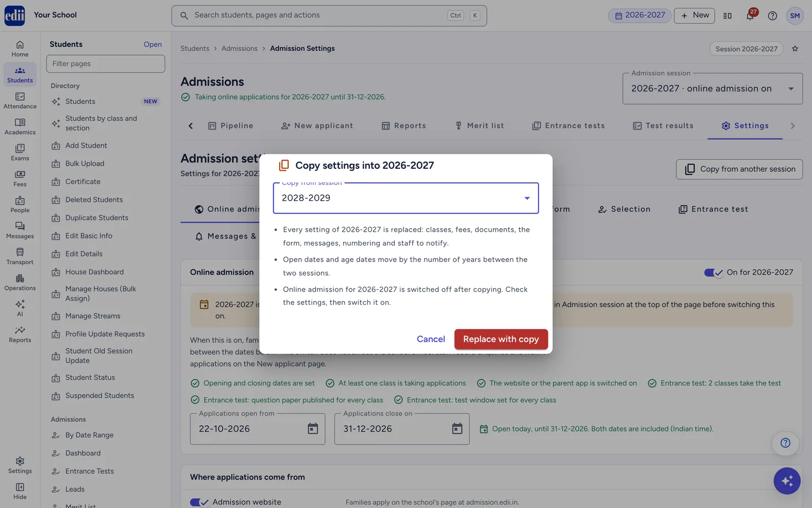Switch to the Pipeline tab
The image size is (812, 508).
tap(230, 125)
